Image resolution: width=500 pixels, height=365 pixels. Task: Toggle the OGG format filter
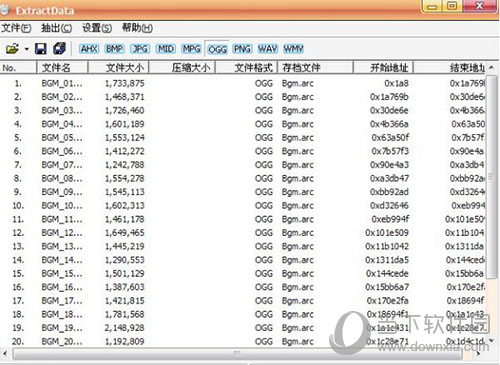click(x=217, y=49)
